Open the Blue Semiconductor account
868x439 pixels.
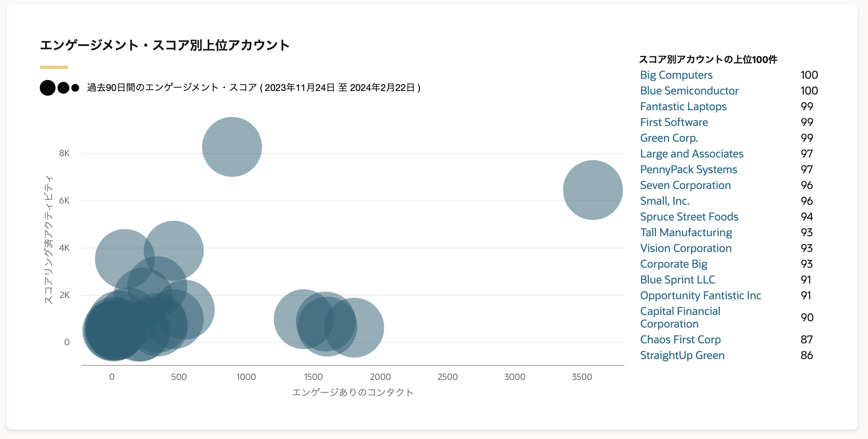[689, 91]
